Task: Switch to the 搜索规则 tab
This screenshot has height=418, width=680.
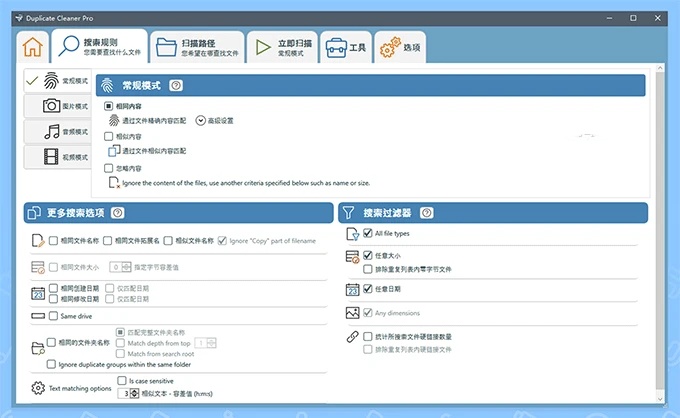Action: 100,46
